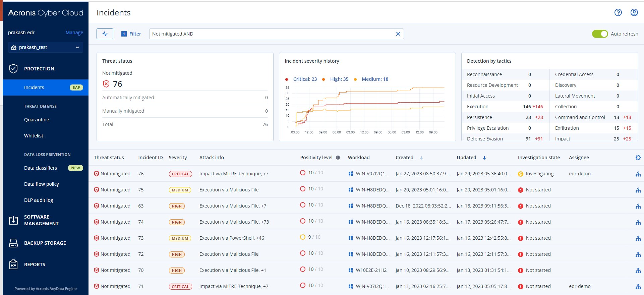Click the Not started alert icon for incident 75

point(520,190)
